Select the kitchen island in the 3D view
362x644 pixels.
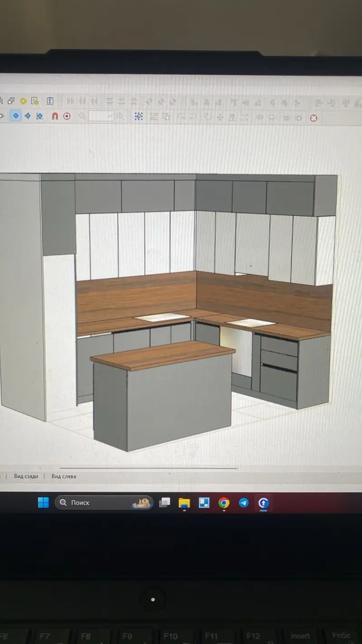point(163,395)
